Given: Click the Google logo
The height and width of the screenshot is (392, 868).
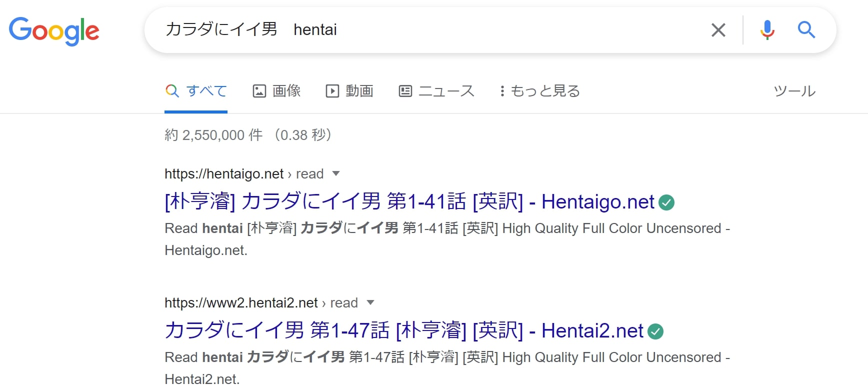Looking at the screenshot, I should [54, 31].
